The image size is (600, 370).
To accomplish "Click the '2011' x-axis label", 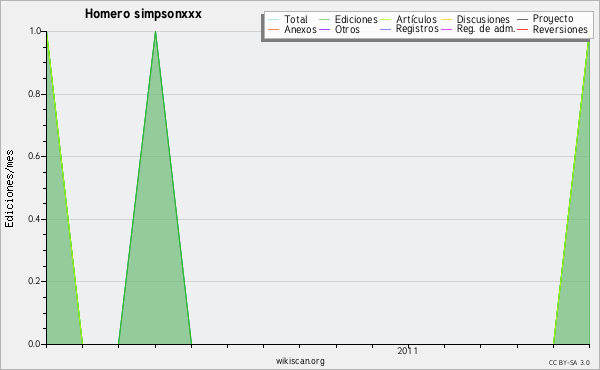I will (407, 351).
